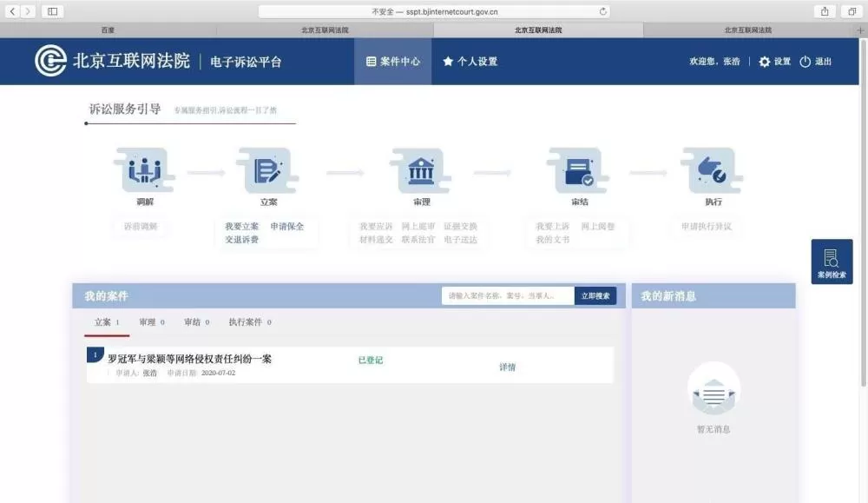Open the 审理 trial step icon
The width and height of the screenshot is (868, 503).
click(421, 170)
